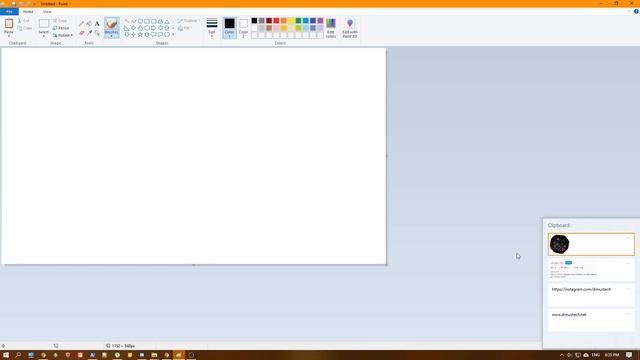Image resolution: width=640 pixels, height=360 pixels.
Task: Choose the Curve shape
Action: [x=133, y=21]
